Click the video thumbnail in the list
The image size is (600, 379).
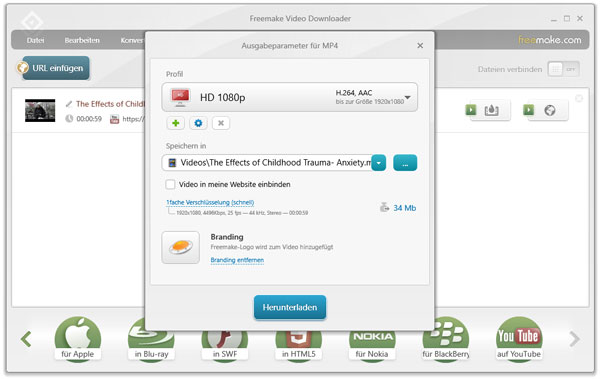click(40, 110)
